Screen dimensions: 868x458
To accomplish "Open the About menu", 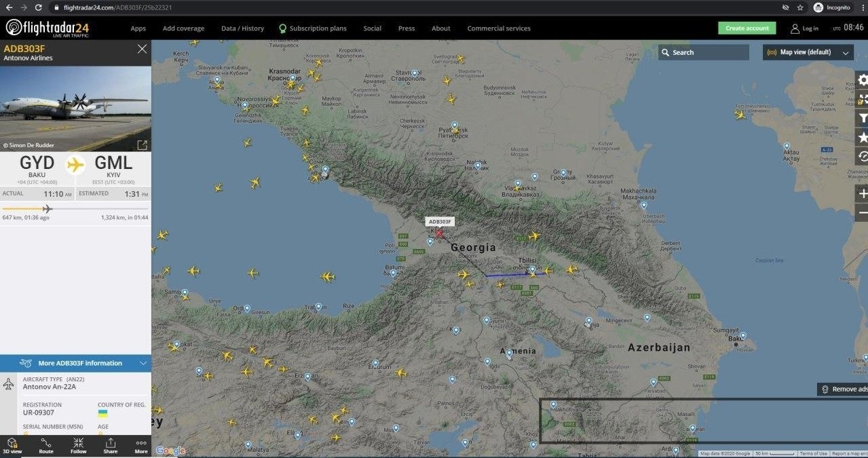I will tap(441, 28).
